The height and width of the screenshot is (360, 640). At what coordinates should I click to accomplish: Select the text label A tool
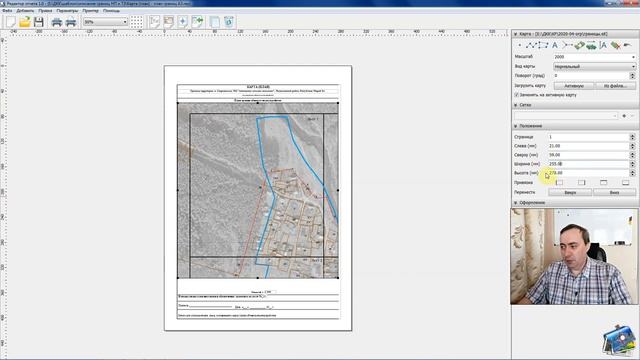tap(555, 45)
